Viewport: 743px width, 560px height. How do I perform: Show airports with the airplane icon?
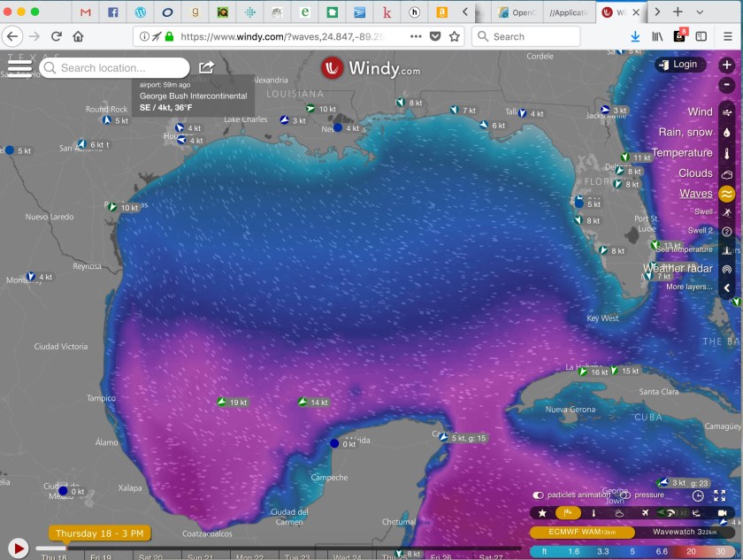(x=645, y=513)
